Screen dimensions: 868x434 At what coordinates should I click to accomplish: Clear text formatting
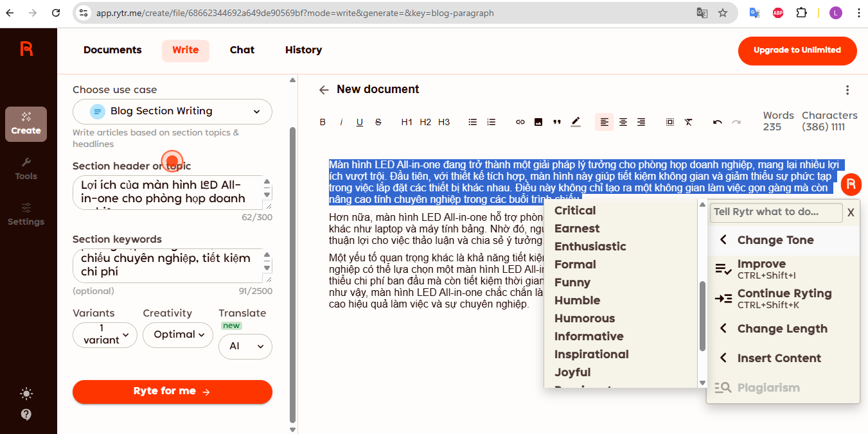coord(689,122)
